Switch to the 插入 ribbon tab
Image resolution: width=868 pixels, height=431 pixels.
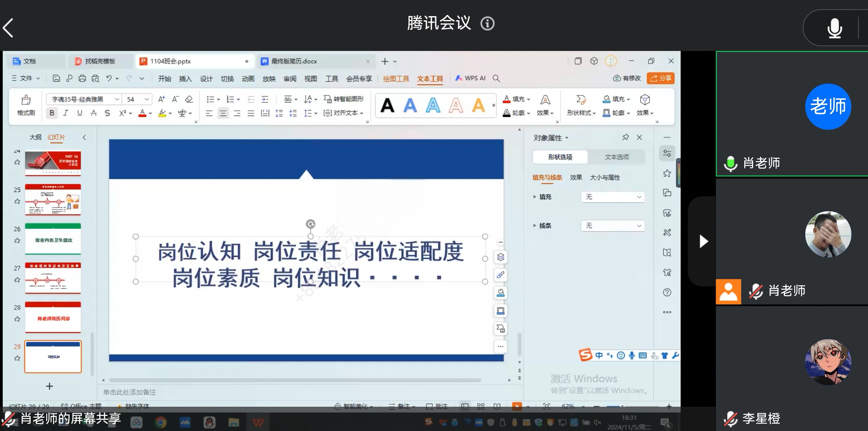(185, 78)
